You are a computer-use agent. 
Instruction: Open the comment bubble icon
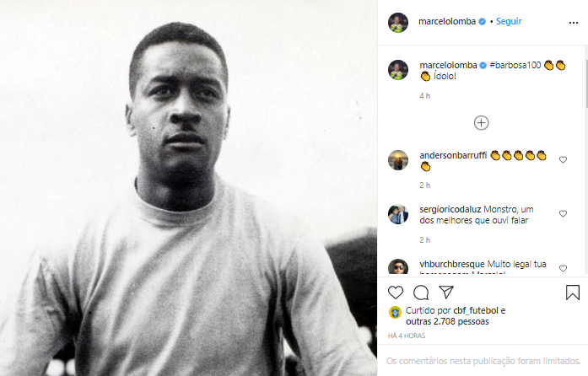421,293
